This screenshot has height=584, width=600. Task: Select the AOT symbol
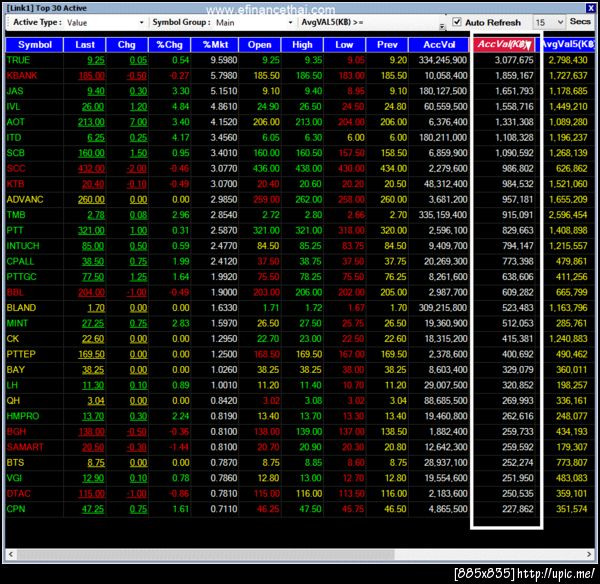[16, 122]
